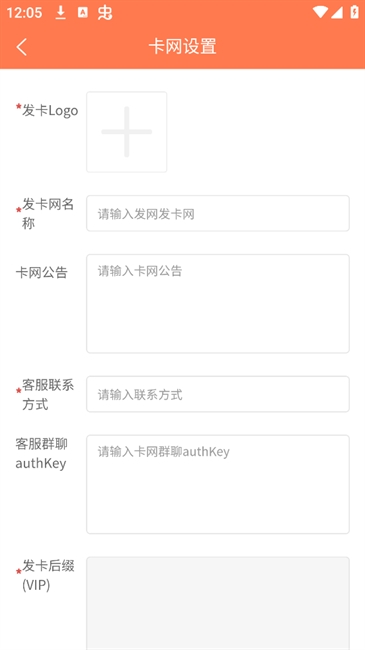This screenshot has width=365, height=650.
Task: Focus the 请输入卡网公告 text area
Action: pos(218,304)
